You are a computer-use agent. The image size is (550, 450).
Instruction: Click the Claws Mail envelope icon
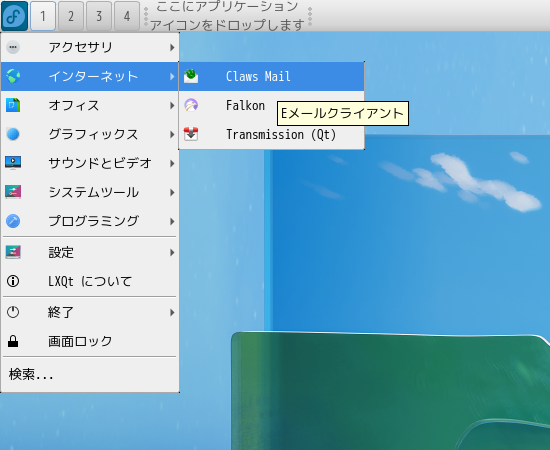pos(191,76)
